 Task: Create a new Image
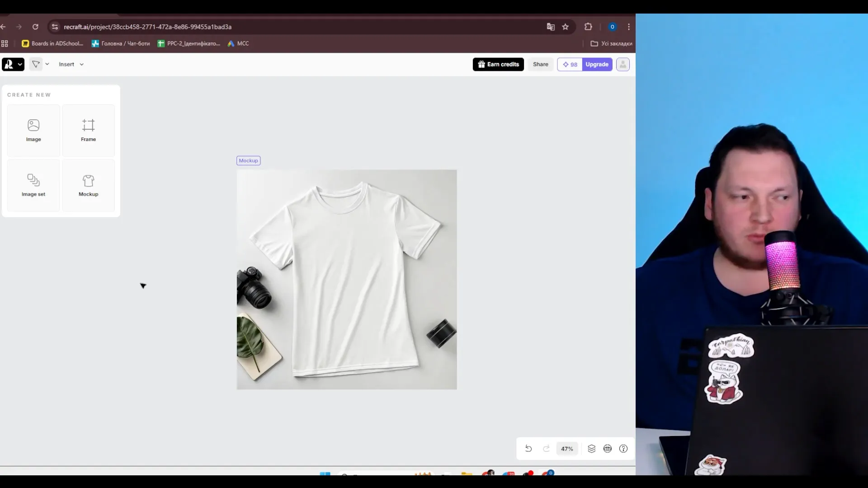pyautogui.click(x=33, y=131)
